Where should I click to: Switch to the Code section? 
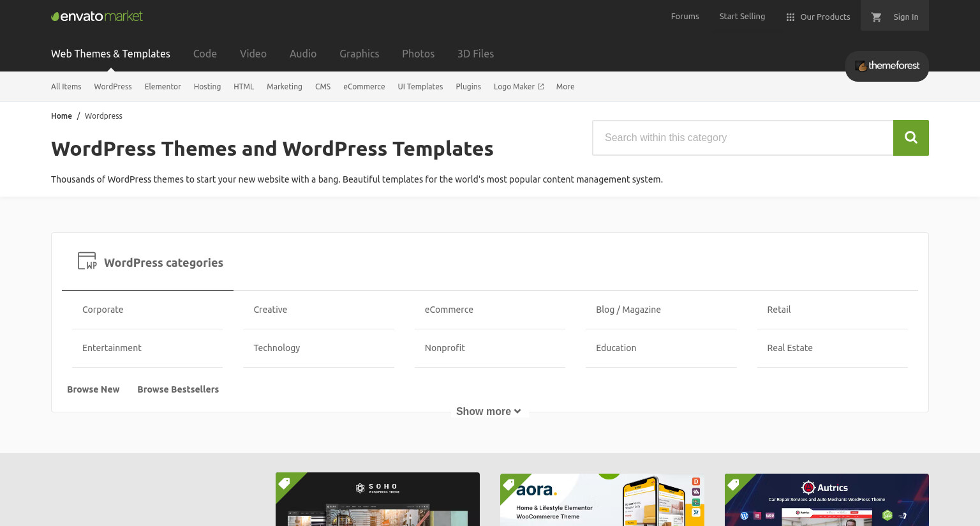205,54
